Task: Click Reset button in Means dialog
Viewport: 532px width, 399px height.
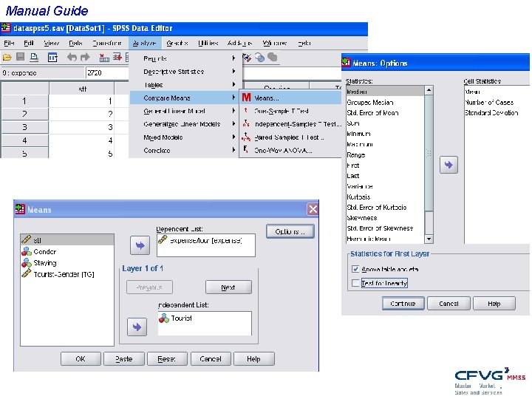Action: 167,358
